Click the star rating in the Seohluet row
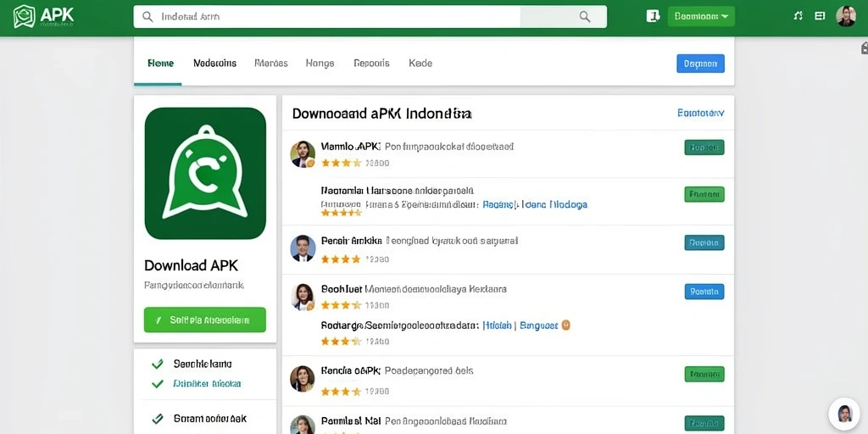This screenshot has height=434, width=868. [341, 305]
